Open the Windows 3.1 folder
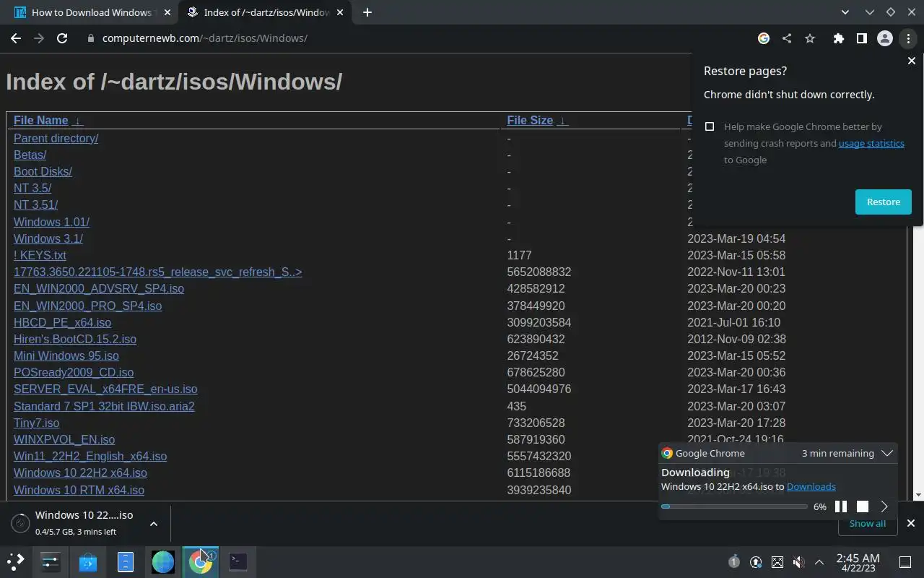This screenshot has height=578, width=924. pyautogui.click(x=48, y=239)
